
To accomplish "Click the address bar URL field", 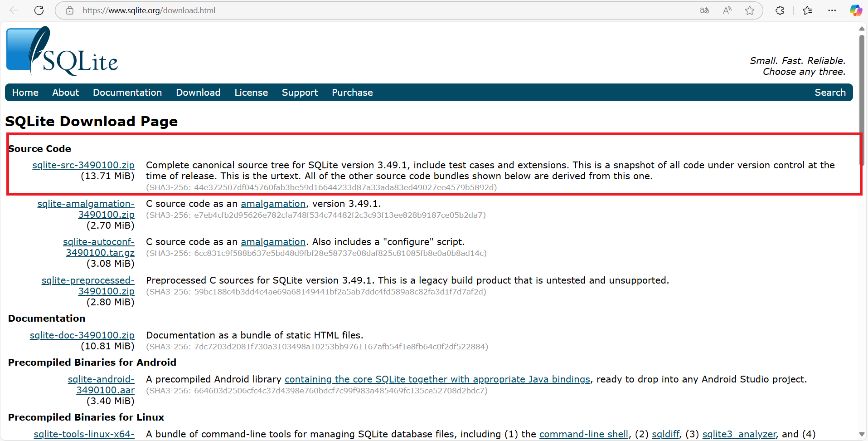I will (x=363, y=10).
